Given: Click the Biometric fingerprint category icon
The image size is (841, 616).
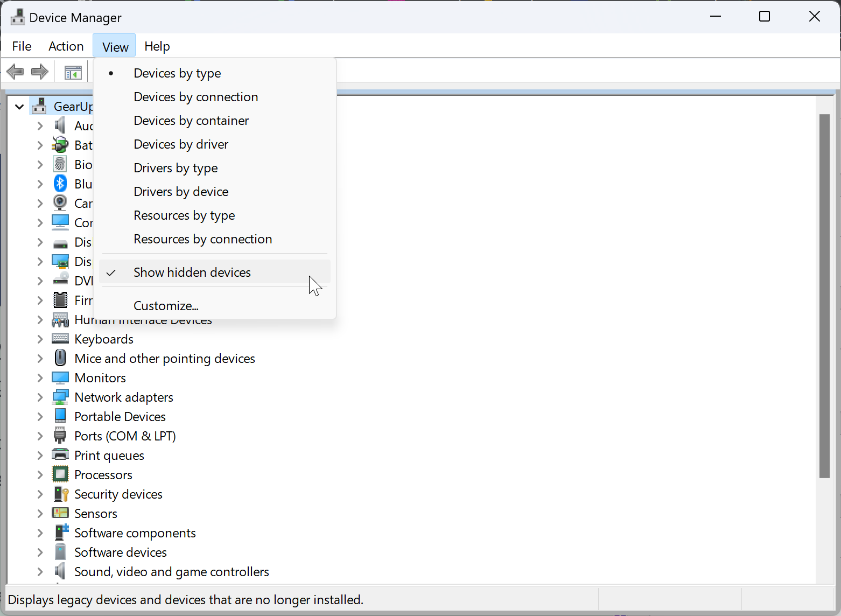Looking at the screenshot, I should tap(60, 164).
